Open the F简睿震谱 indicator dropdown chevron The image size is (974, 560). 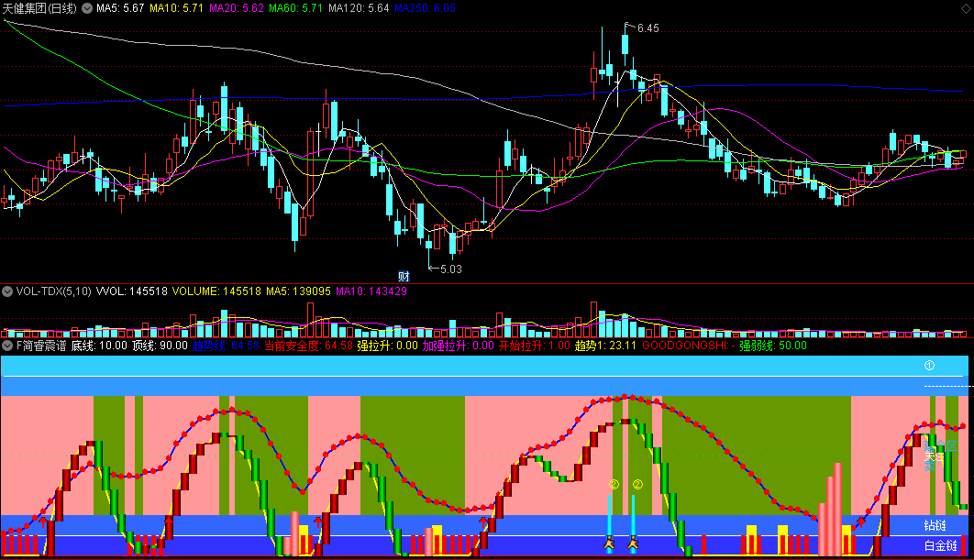pos(7,346)
